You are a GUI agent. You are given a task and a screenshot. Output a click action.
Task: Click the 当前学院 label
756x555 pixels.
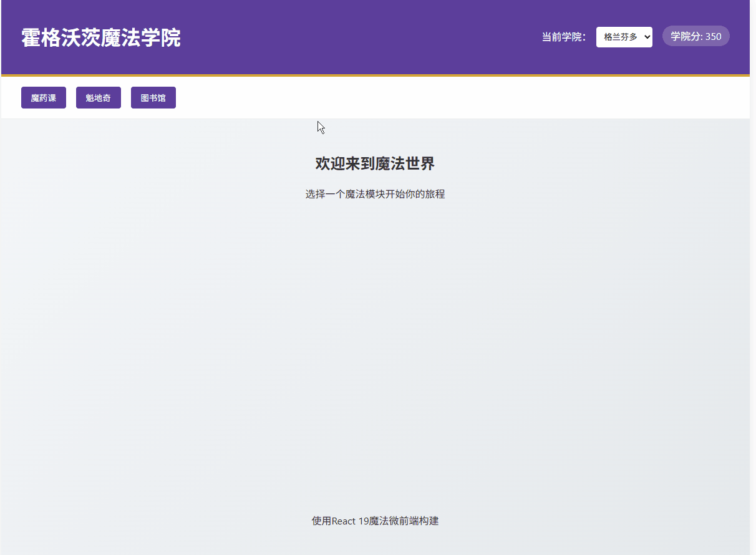click(564, 37)
